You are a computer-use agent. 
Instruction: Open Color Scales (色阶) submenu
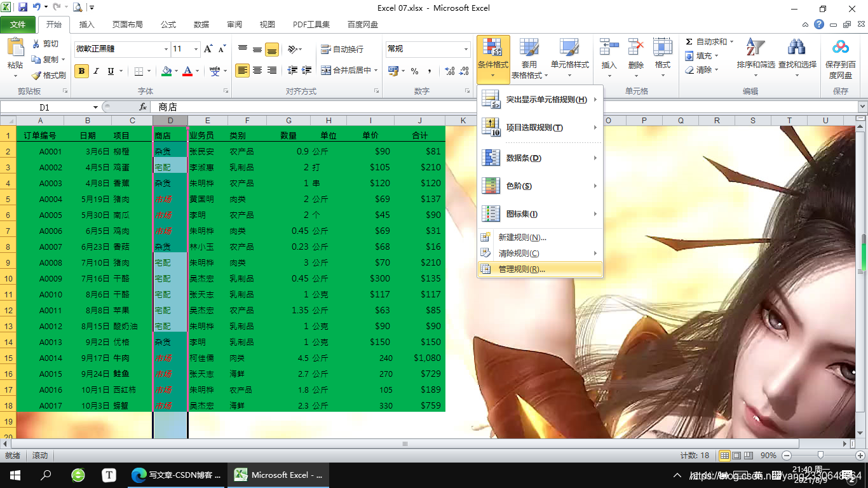pyautogui.click(x=539, y=186)
